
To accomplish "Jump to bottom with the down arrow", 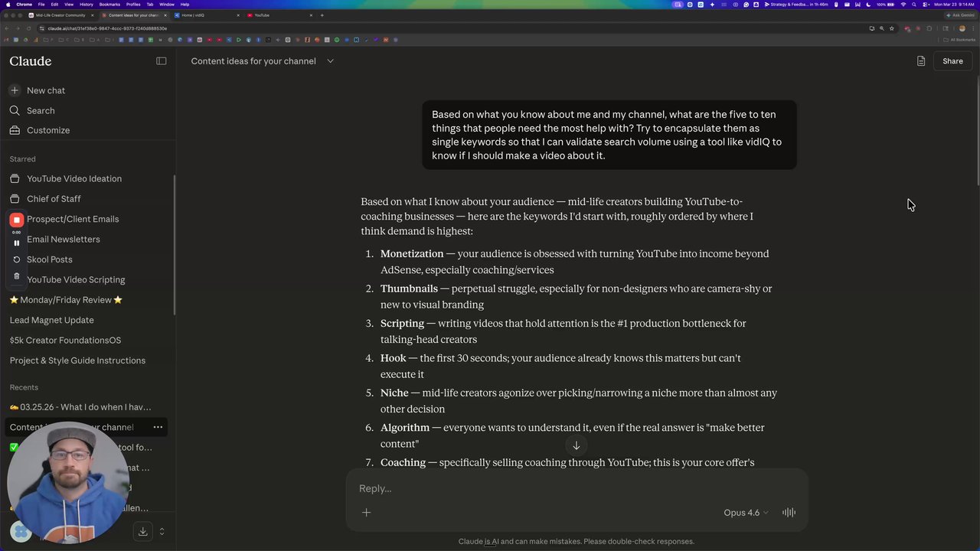I will click(x=577, y=445).
